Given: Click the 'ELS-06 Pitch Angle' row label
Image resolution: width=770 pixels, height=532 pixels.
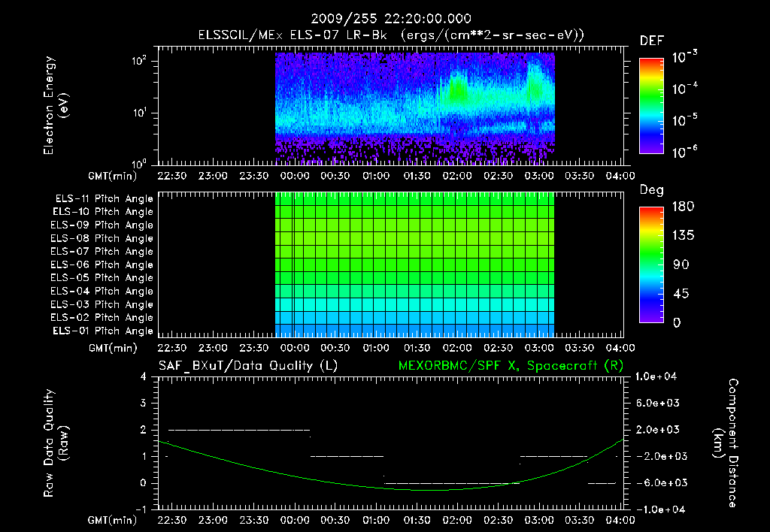Looking at the screenshot, I should coord(102,265).
